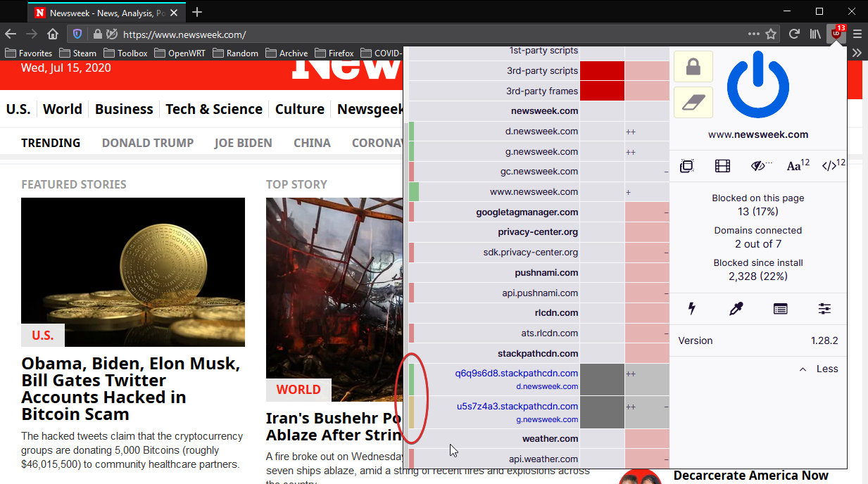Open the World section
The width and height of the screenshot is (868, 484).
(63, 109)
